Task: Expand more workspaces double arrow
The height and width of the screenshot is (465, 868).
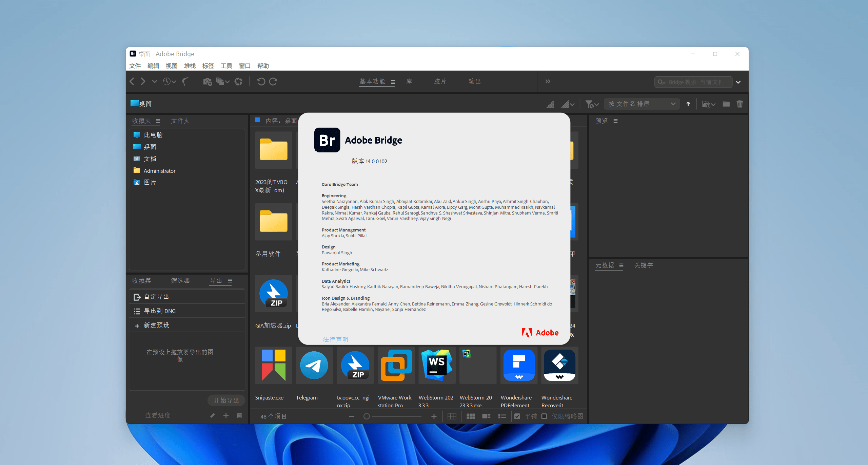Action: pyautogui.click(x=548, y=81)
